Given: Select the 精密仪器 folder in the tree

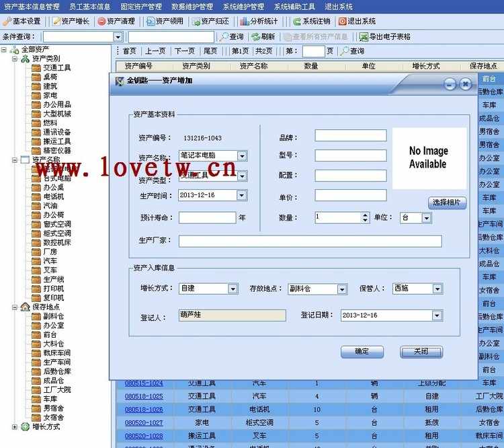Looking at the screenshot, I should pyautogui.click(x=52, y=150).
